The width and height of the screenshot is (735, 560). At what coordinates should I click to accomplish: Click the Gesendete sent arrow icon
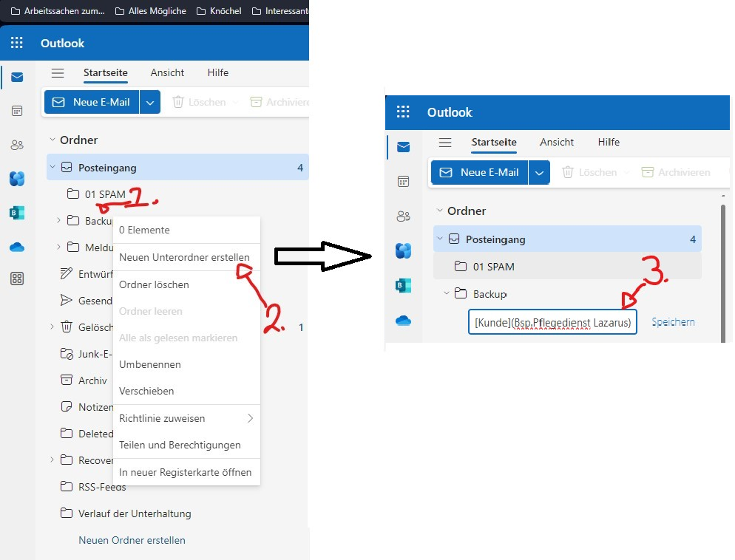[x=67, y=301]
